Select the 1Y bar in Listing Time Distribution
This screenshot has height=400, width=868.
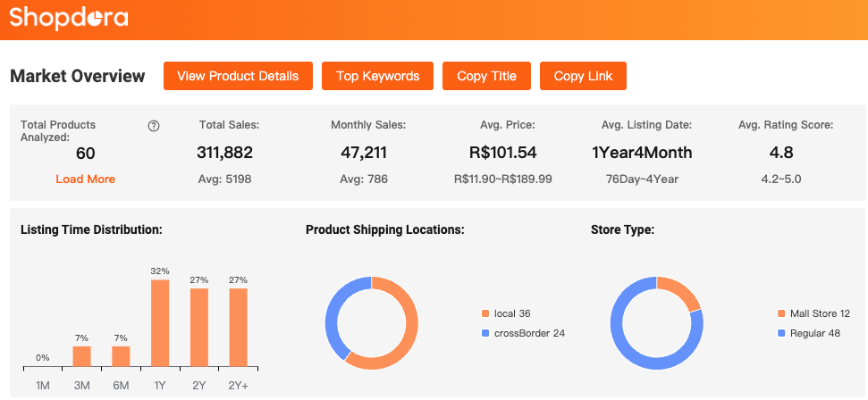[160, 322]
